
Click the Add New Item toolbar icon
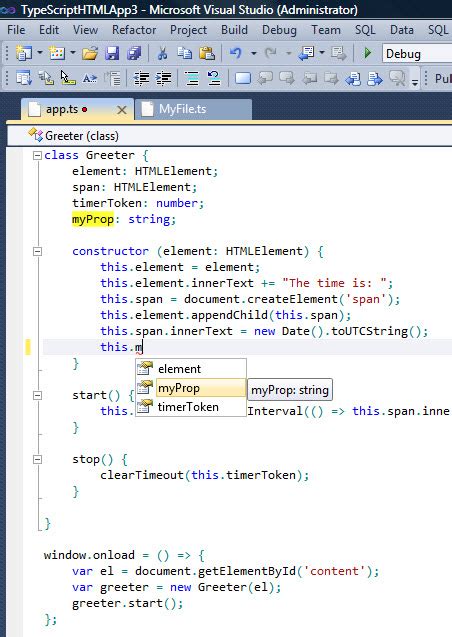(x=57, y=53)
